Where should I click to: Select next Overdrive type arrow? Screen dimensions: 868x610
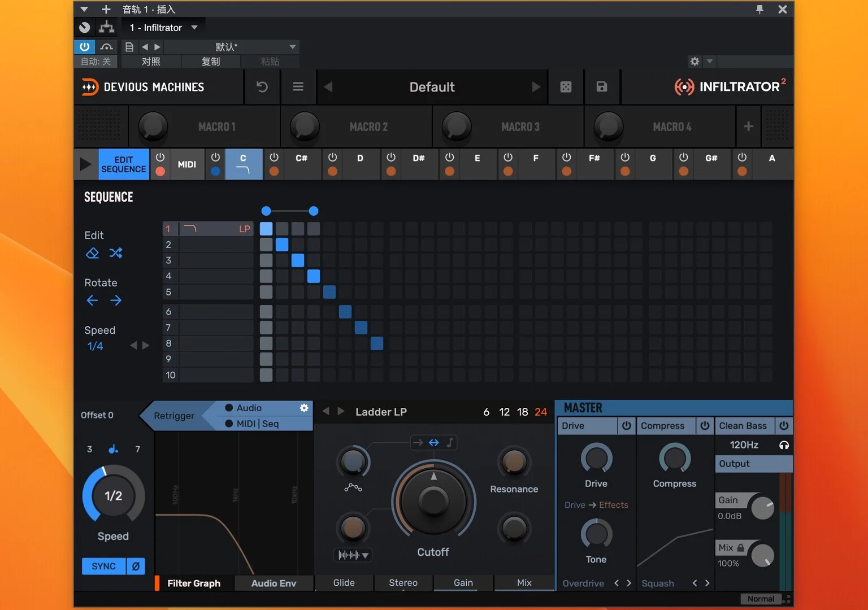tap(629, 583)
